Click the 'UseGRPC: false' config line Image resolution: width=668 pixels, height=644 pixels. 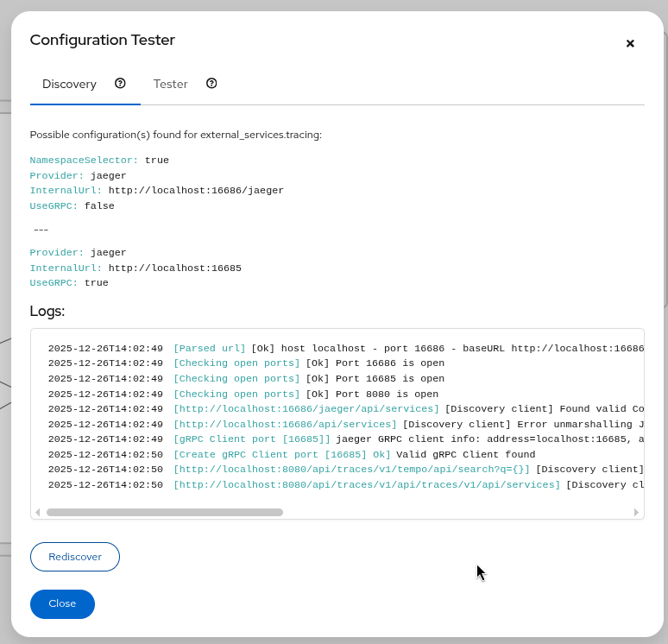pos(72,206)
